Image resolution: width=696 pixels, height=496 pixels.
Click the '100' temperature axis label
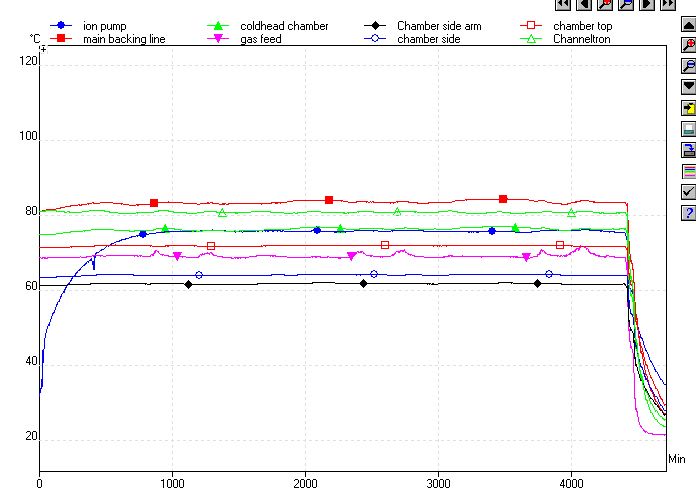pos(28,136)
